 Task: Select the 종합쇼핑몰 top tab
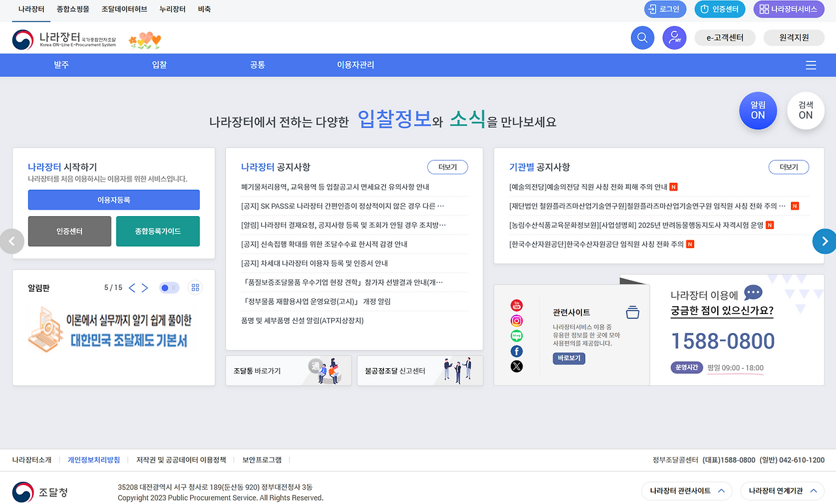click(x=72, y=10)
